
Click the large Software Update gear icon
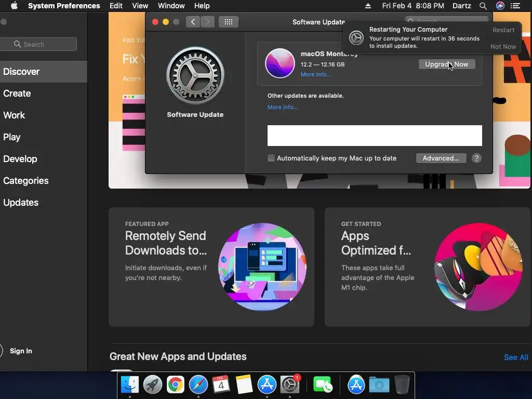195,75
